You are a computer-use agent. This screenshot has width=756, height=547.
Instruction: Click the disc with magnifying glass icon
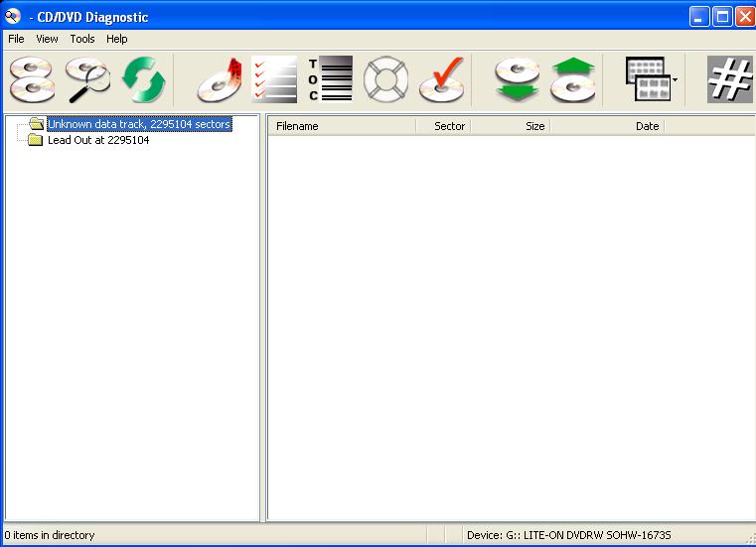[x=87, y=79]
